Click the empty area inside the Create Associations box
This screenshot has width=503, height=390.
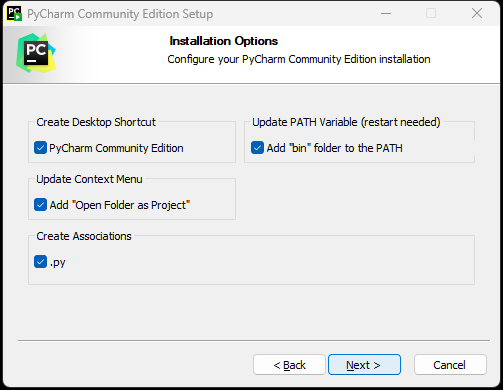click(267, 263)
